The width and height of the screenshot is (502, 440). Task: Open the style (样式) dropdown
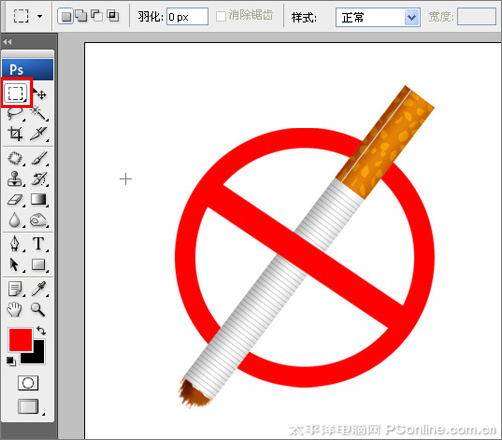pos(378,17)
